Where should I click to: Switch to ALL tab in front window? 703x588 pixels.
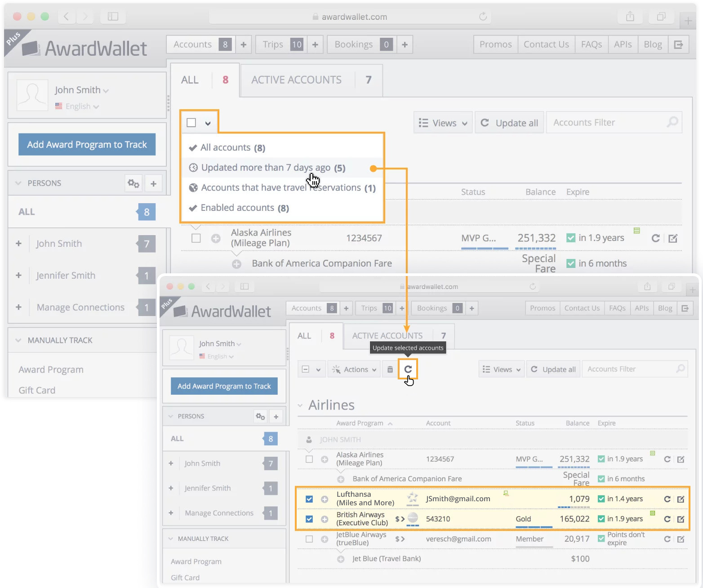[x=316, y=336]
